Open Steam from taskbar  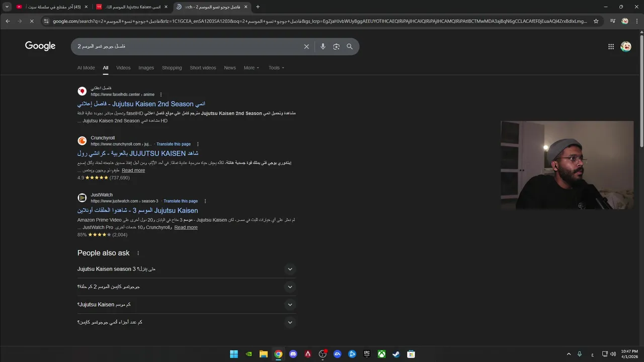(396, 354)
